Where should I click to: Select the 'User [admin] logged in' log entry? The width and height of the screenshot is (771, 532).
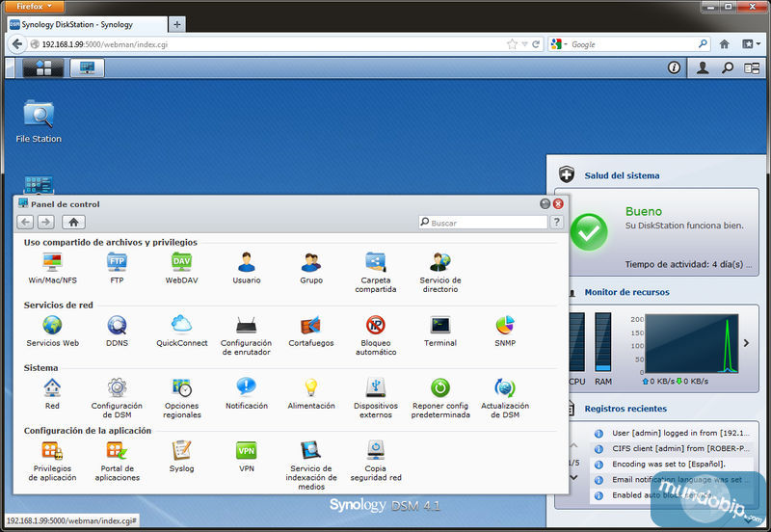671,433
